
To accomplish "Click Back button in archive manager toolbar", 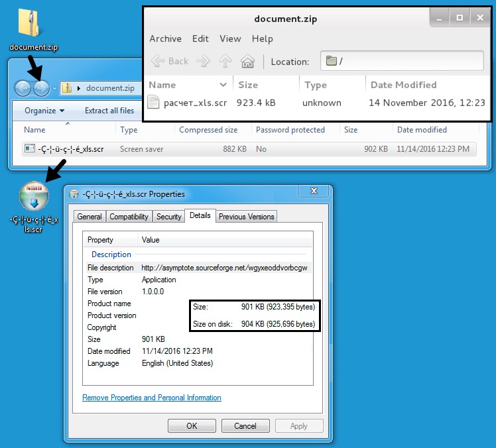I will click(170, 61).
